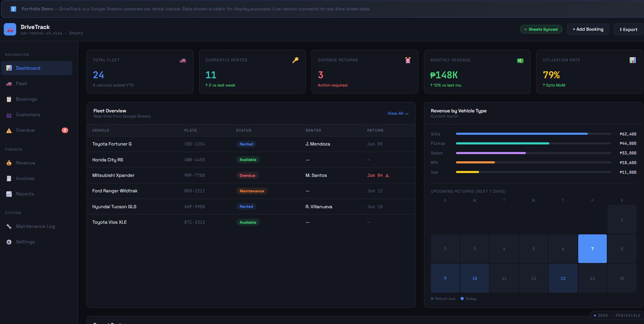Select today's date 7 on the calendar
The height and width of the screenshot is (324, 644).
tap(592, 249)
